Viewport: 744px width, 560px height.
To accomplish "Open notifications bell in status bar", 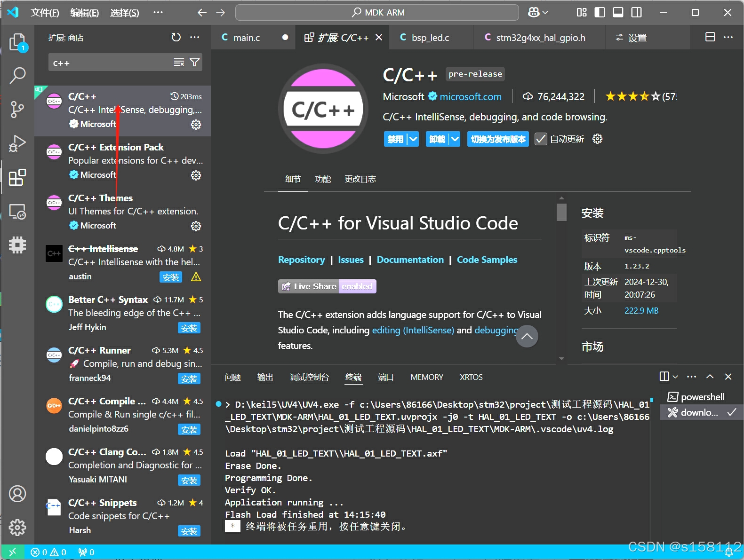I will point(728,552).
